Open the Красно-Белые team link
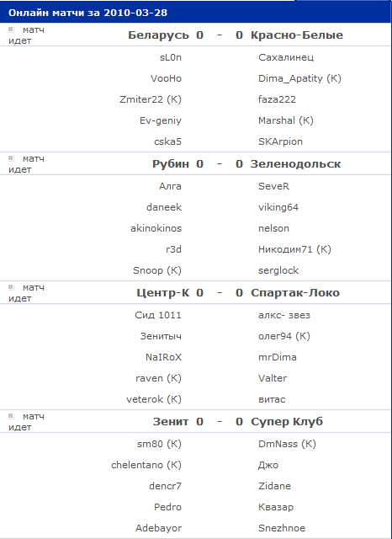The height and width of the screenshot is (539, 392). click(297, 35)
